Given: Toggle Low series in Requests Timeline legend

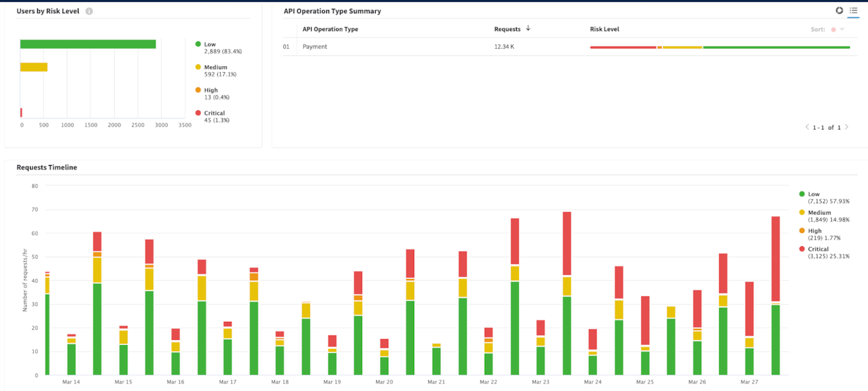Looking at the screenshot, I should coord(814,194).
